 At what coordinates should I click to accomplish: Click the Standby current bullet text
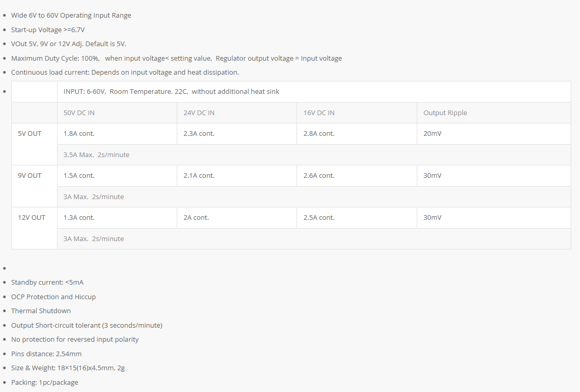[47, 283]
